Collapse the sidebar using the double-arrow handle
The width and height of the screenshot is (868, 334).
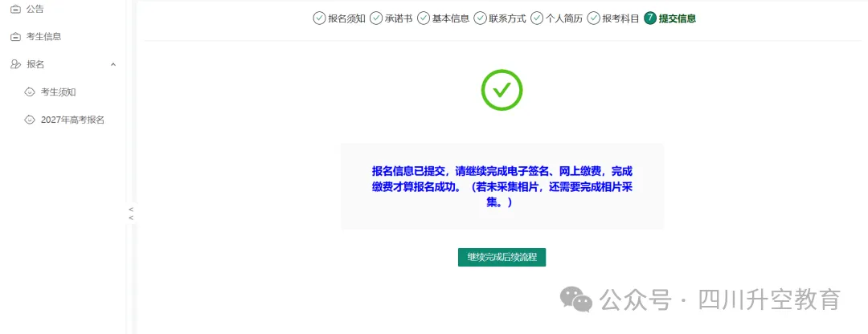131,214
